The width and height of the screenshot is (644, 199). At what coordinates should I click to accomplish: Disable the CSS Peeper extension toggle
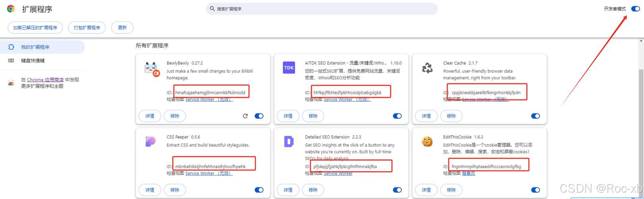click(259, 190)
